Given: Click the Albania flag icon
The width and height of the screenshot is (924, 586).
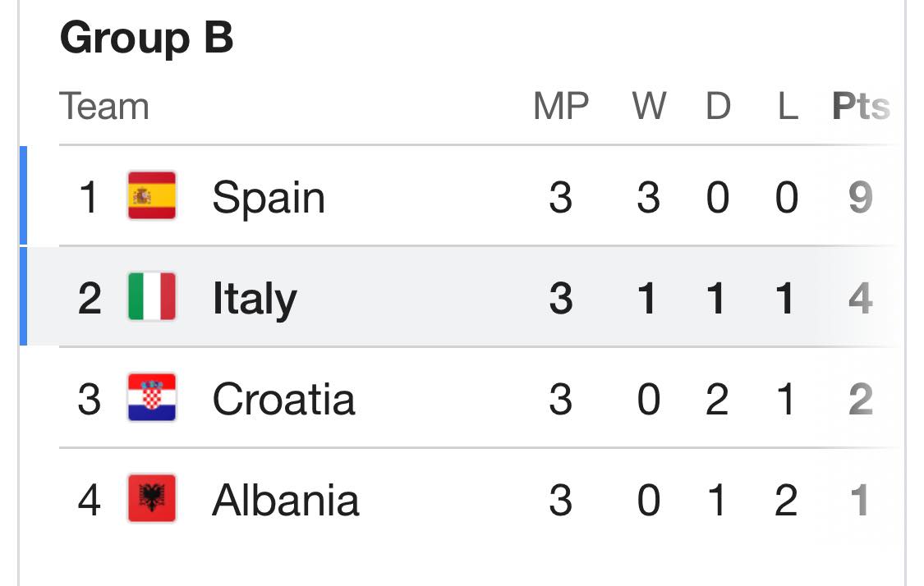Looking at the screenshot, I should (152, 499).
